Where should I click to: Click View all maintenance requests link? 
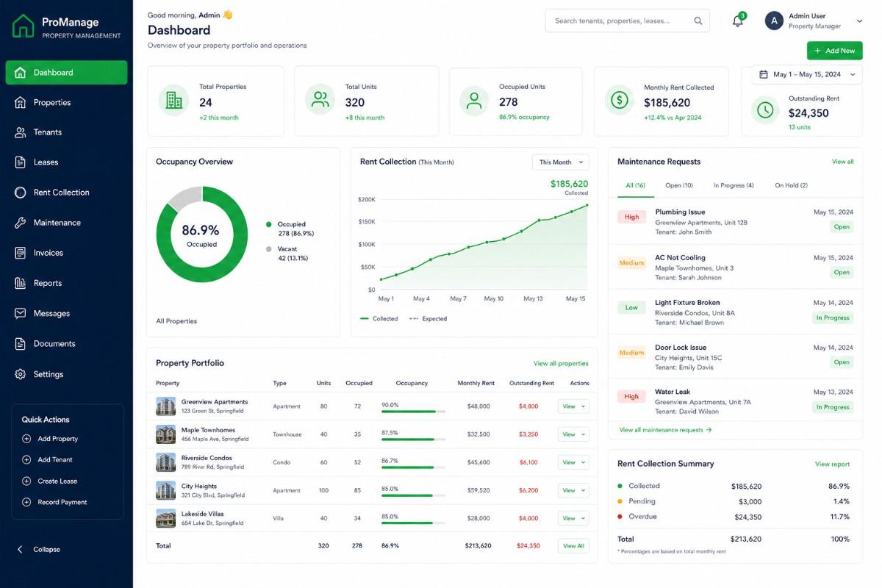click(665, 430)
